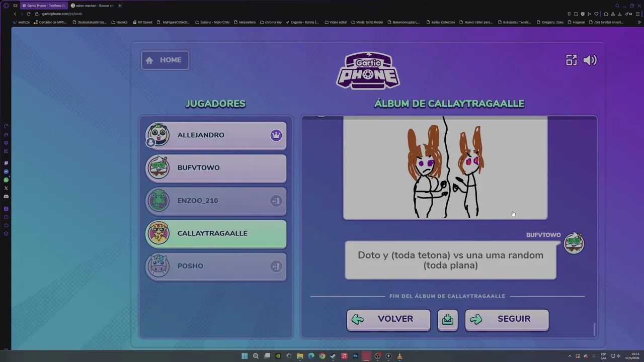The image size is (644, 362).
Task: Open the 'Messletters' bookmark
Action: point(245,22)
